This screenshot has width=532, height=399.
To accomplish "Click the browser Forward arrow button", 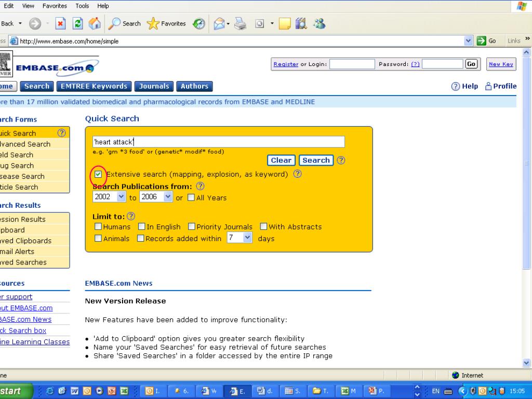I will point(35,23).
